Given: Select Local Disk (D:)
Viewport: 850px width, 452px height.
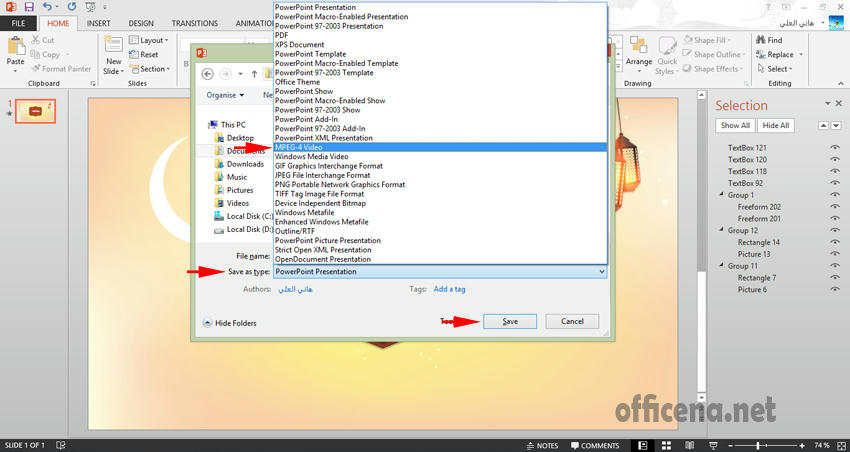Looking at the screenshot, I should tap(243, 229).
